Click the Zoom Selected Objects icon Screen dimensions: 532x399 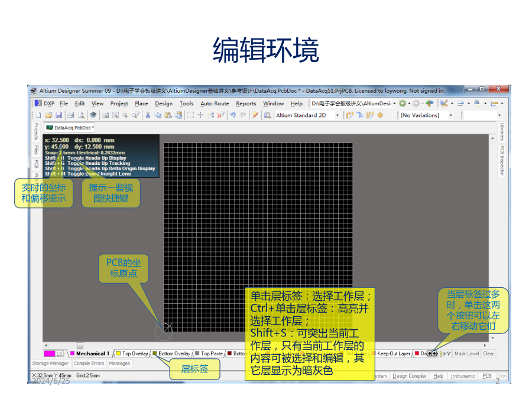click(125, 115)
